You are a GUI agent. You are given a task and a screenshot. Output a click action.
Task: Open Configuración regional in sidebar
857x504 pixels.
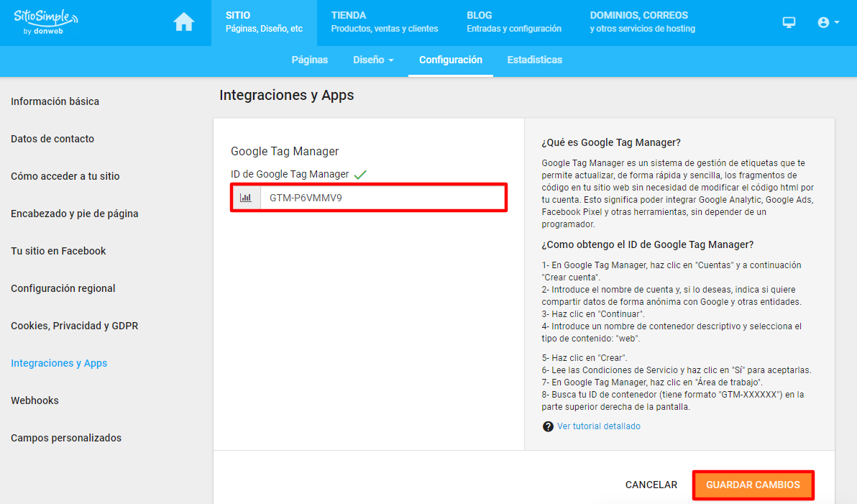pos(63,288)
